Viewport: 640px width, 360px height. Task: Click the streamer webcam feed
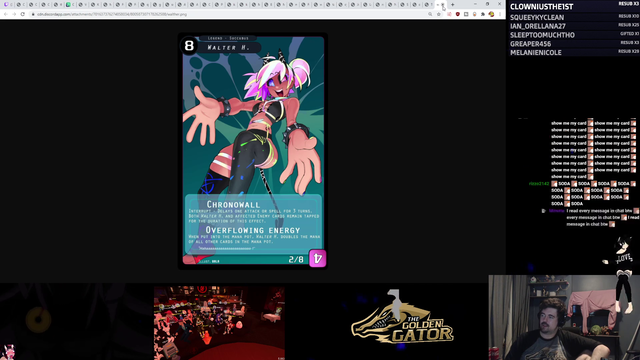(564, 317)
